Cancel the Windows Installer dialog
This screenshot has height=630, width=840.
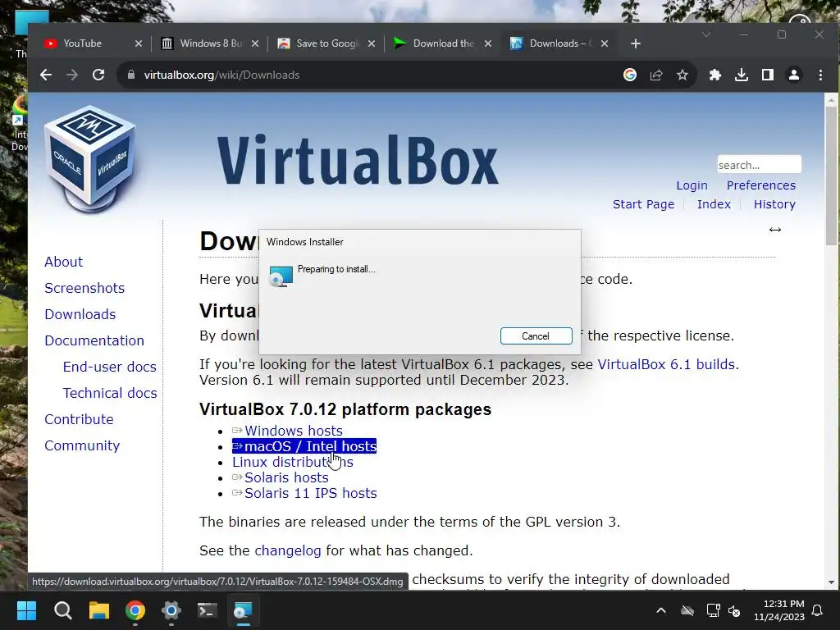coord(536,336)
